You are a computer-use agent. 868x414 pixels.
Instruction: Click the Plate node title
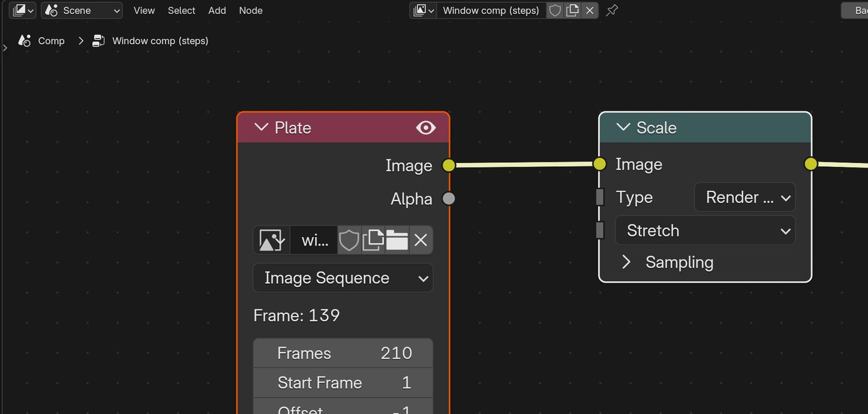tap(293, 128)
